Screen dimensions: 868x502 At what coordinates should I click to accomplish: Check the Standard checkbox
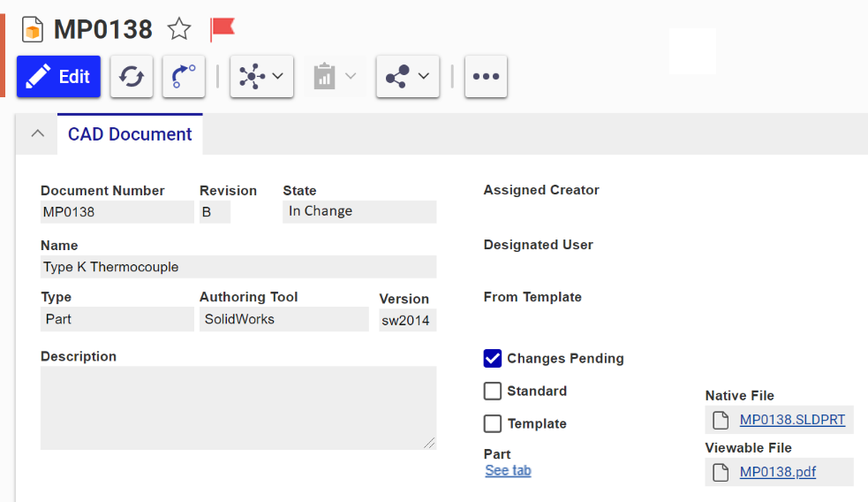tap(492, 392)
